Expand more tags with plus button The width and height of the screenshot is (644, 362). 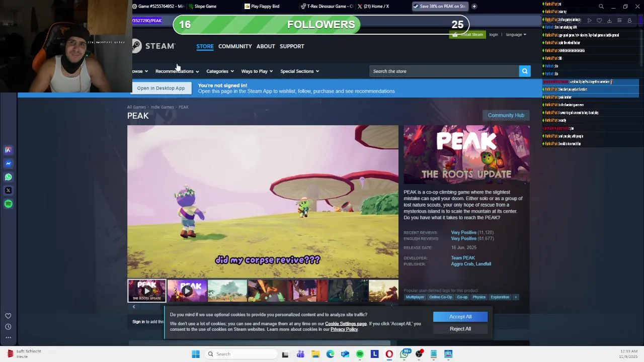515,297
